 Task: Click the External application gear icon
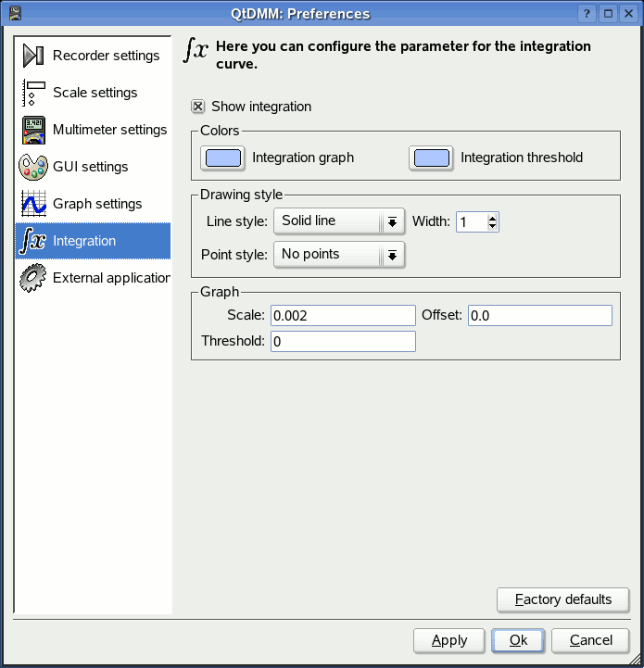point(33,278)
